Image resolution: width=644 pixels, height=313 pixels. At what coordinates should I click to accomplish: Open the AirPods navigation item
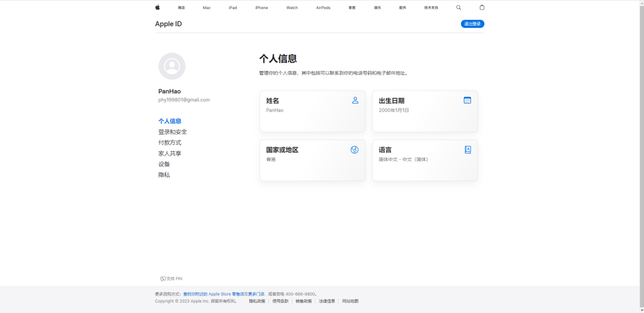click(x=323, y=8)
